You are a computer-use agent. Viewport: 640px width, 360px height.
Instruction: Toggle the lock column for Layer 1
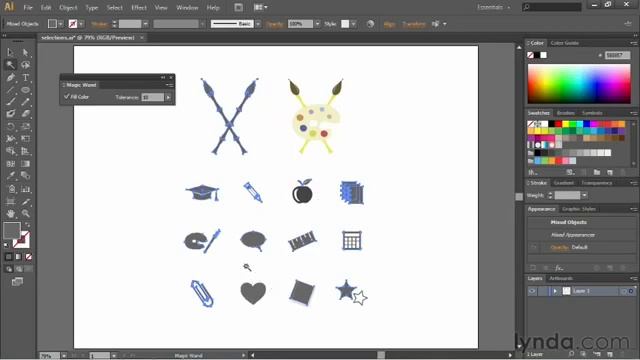click(x=543, y=291)
